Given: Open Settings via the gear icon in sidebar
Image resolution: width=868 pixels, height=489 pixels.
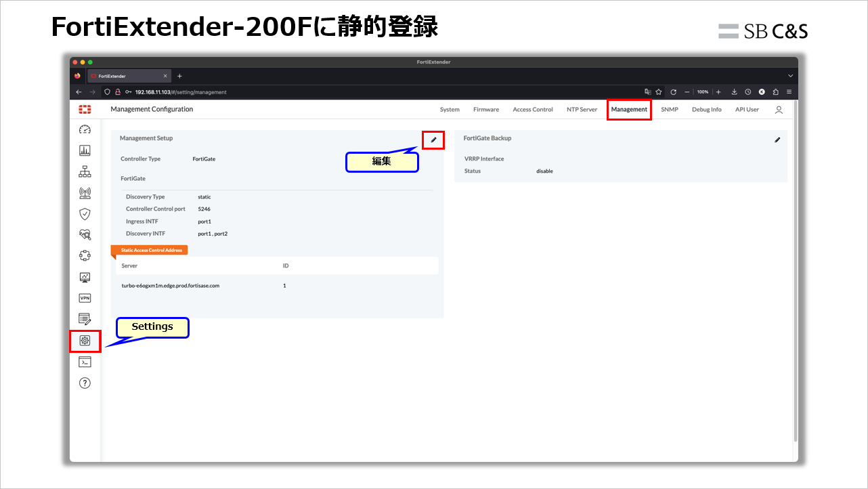Looking at the screenshot, I should tap(85, 341).
